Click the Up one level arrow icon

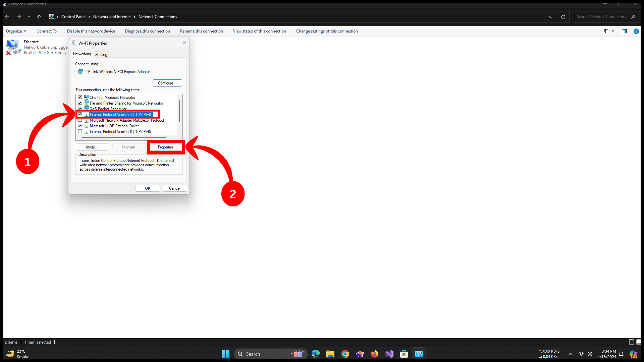click(39, 17)
